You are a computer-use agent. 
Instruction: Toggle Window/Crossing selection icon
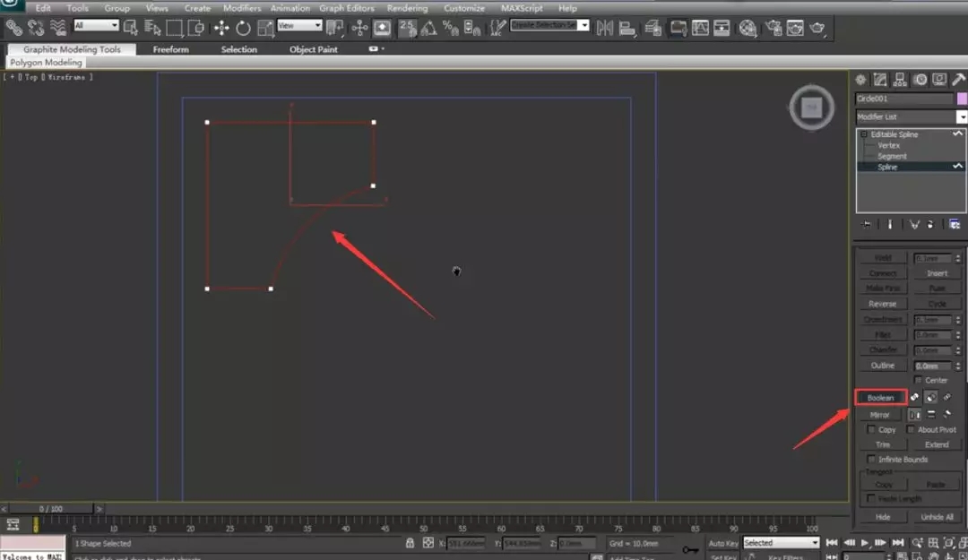195,28
